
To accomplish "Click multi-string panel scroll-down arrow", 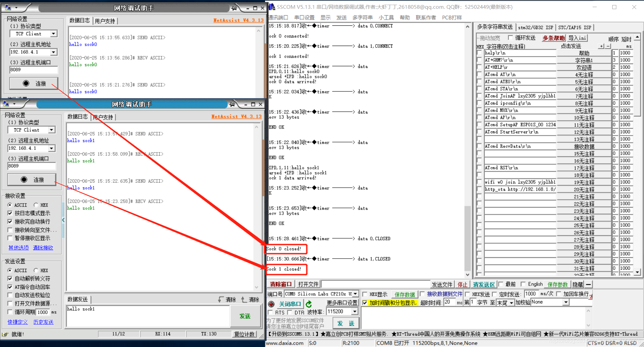I will click(x=637, y=272).
